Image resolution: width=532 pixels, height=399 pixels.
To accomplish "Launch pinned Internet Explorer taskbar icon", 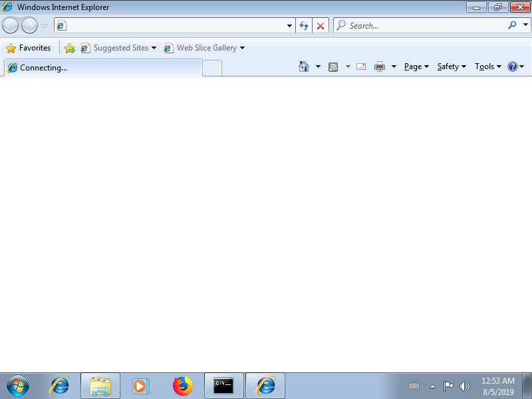I will click(x=60, y=386).
